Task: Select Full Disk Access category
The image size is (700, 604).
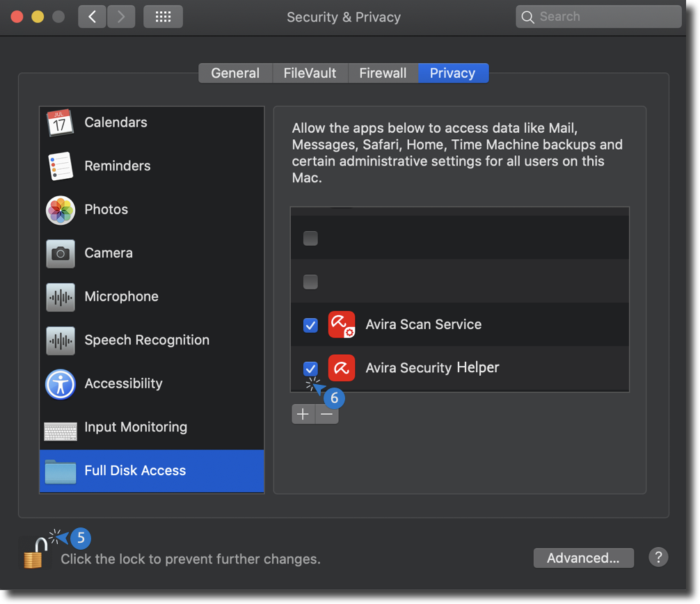Action: click(x=152, y=471)
